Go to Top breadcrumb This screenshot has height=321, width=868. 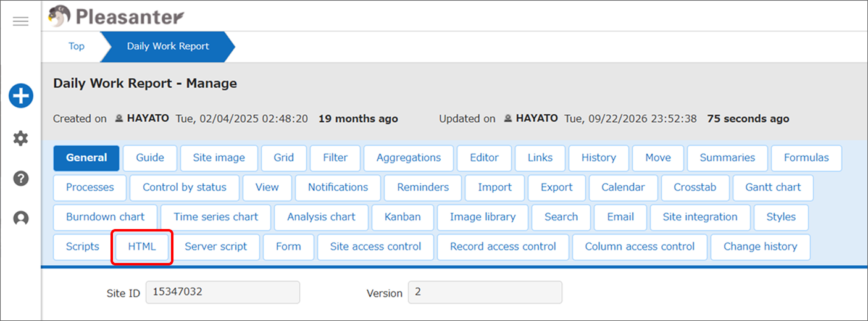click(77, 46)
